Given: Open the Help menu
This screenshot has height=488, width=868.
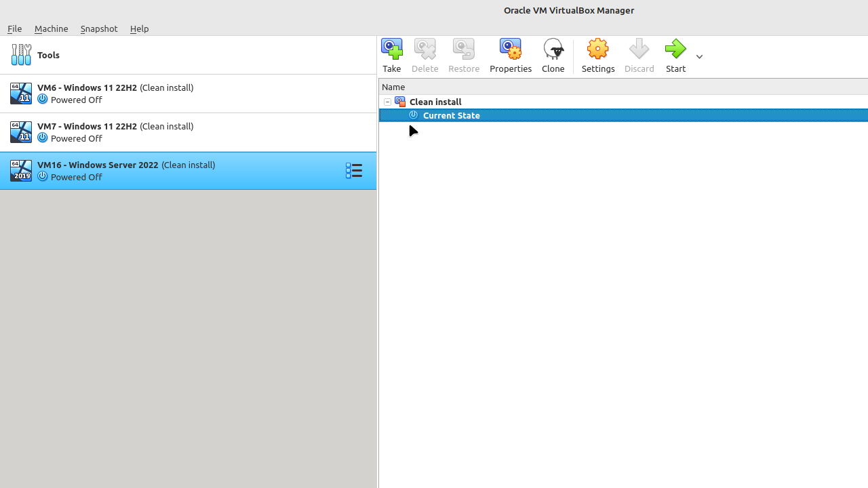Looking at the screenshot, I should tap(140, 28).
